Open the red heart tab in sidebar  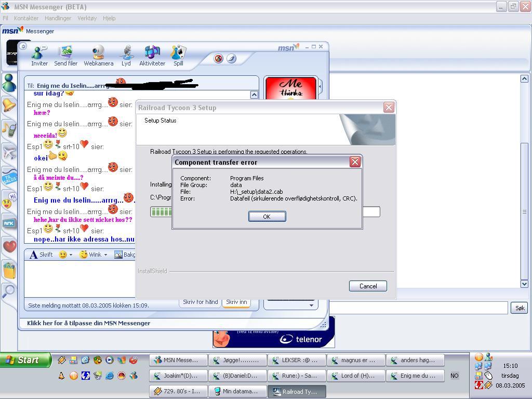coord(9,246)
